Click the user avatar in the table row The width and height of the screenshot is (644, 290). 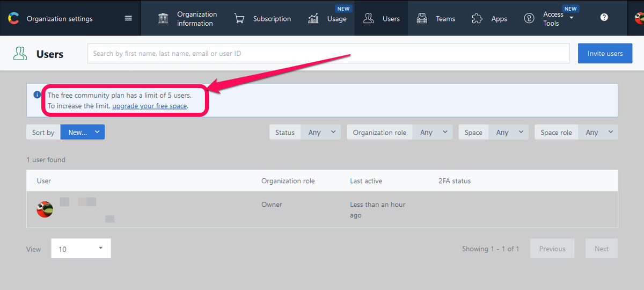coord(45,209)
